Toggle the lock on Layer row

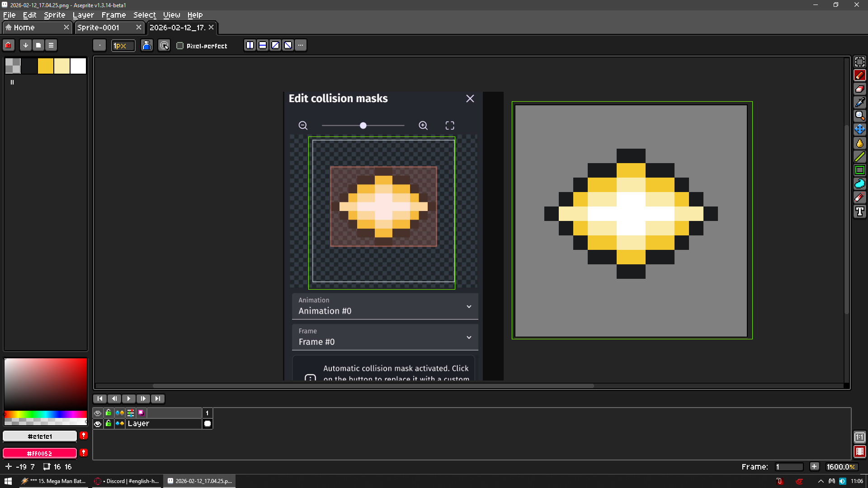coord(108,424)
